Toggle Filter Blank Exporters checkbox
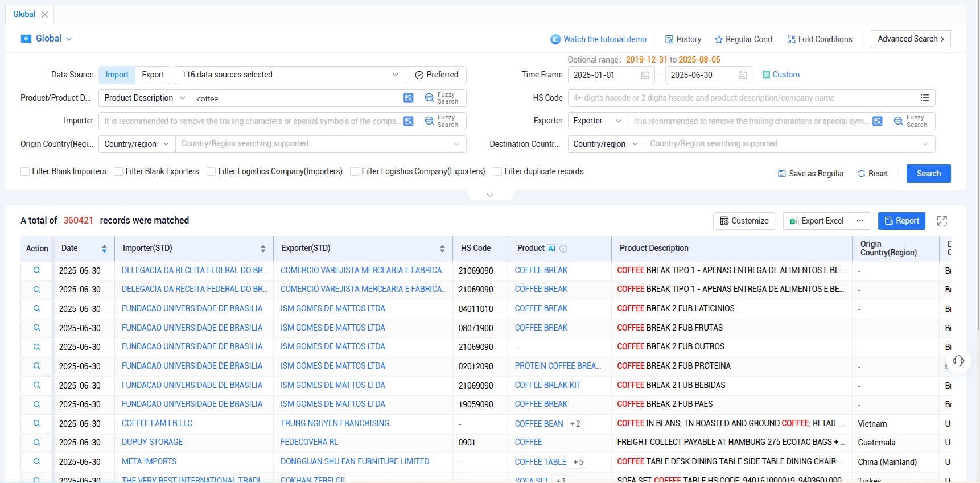This screenshot has width=980, height=483. coord(118,172)
